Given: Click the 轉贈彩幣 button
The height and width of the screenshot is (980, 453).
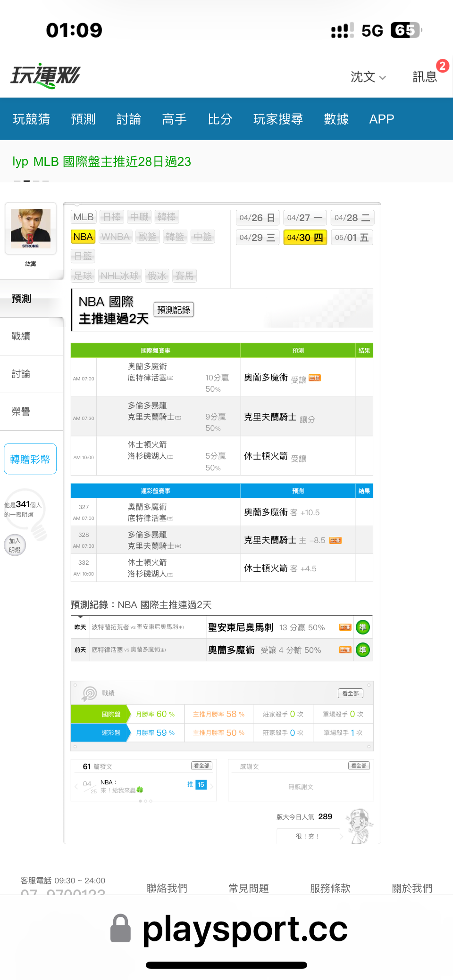Looking at the screenshot, I should (30, 459).
